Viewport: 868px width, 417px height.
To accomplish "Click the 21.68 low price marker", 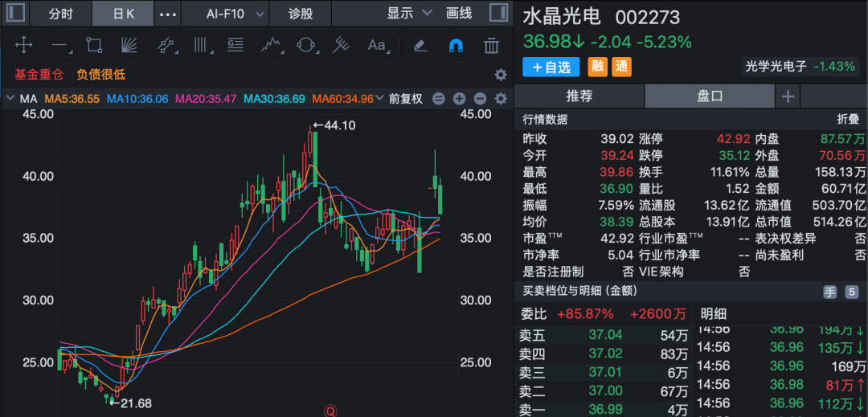I will pos(129,403).
